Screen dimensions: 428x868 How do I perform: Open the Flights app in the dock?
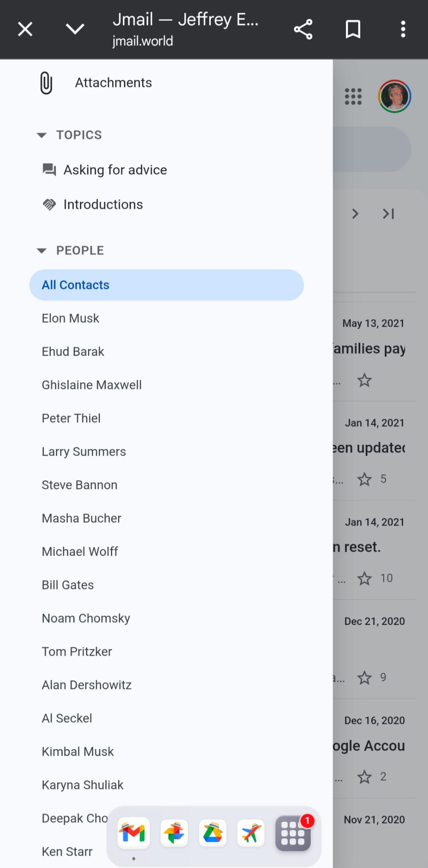(x=251, y=833)
